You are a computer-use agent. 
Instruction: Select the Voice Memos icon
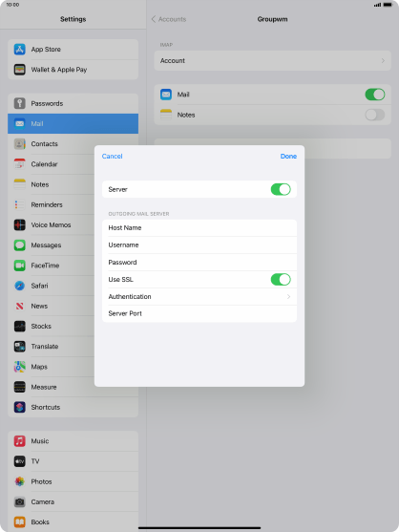point(20,224)
